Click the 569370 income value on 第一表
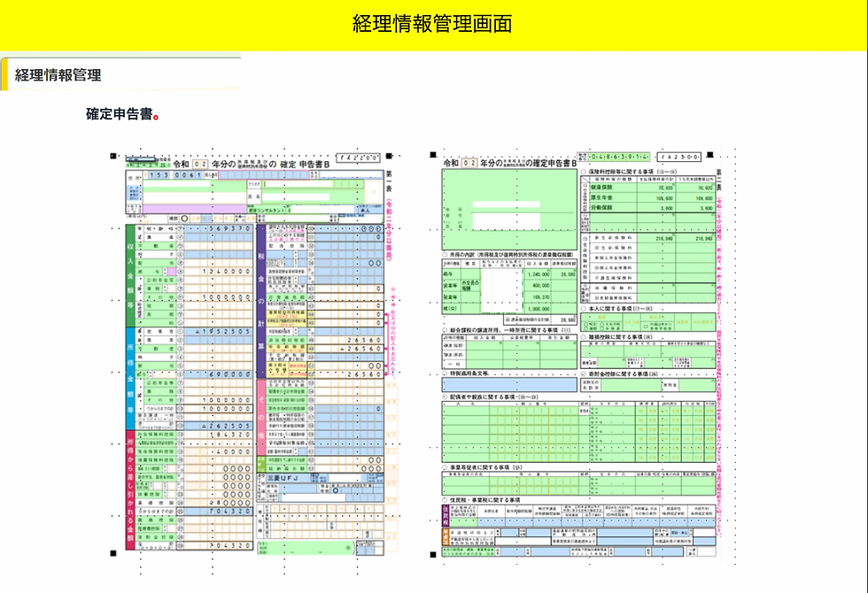 pos(229,228)
